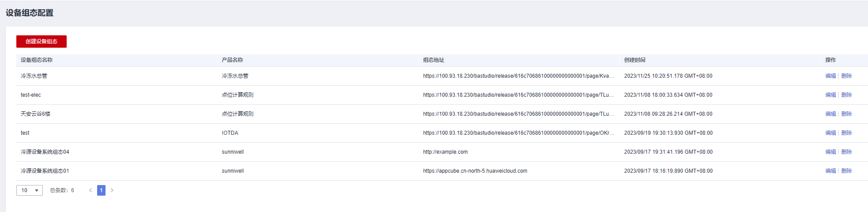Edit the 冷源设备系统组态01 row
868x212 pixels.
click(x=830, y=171)
